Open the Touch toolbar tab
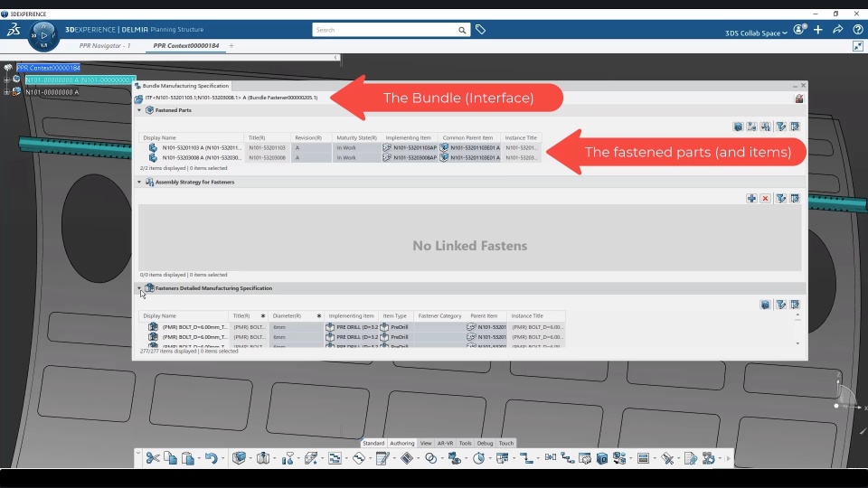 coord(506,443)
